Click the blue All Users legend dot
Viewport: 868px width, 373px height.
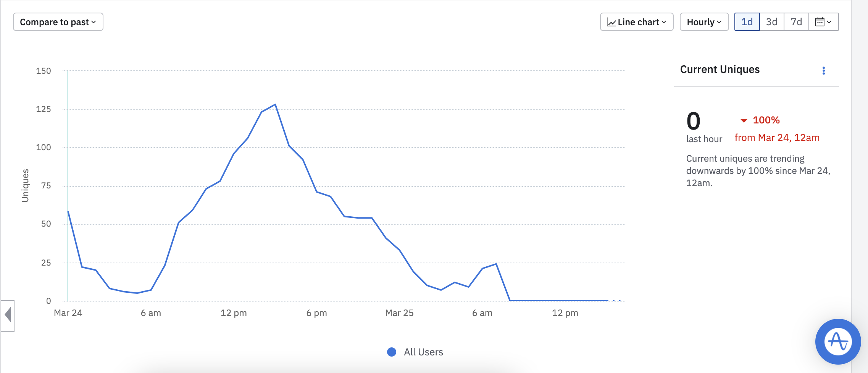[x=392, y=352]
